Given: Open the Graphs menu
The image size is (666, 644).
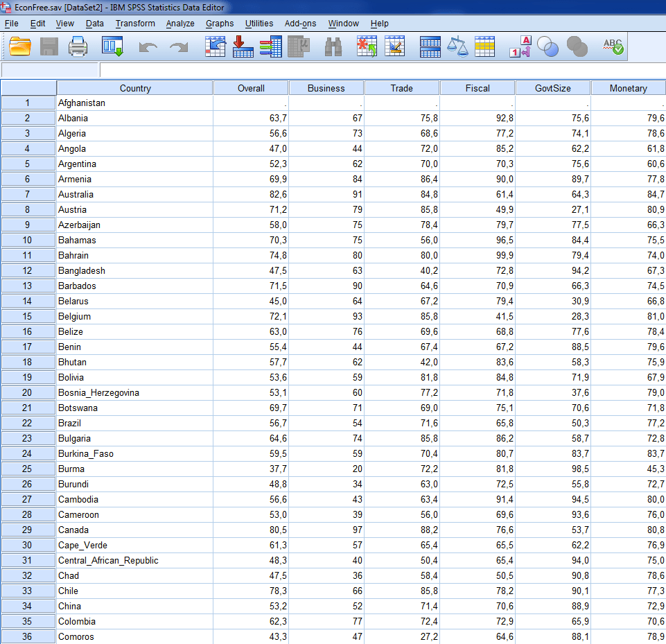Looking at the screenshot, I should (220, 24).
